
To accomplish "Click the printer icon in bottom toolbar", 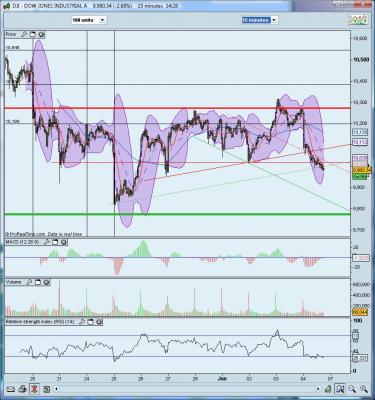I will [22, 389].
